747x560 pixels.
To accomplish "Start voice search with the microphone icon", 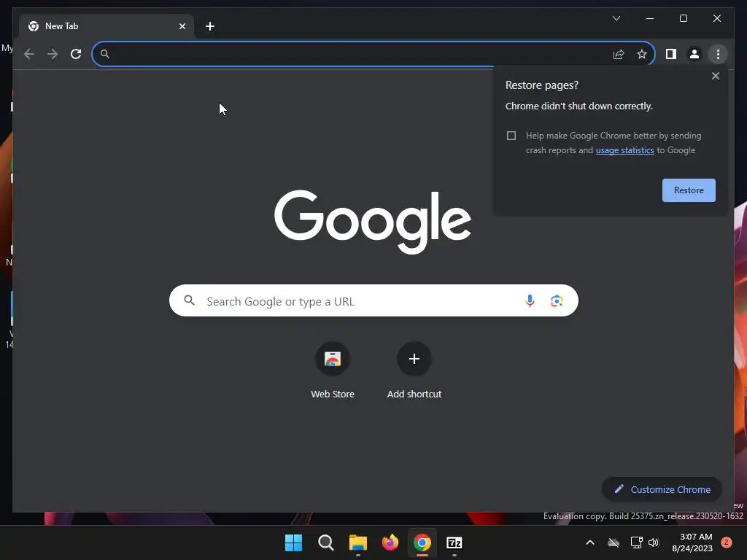I will [x=530, y=300].
